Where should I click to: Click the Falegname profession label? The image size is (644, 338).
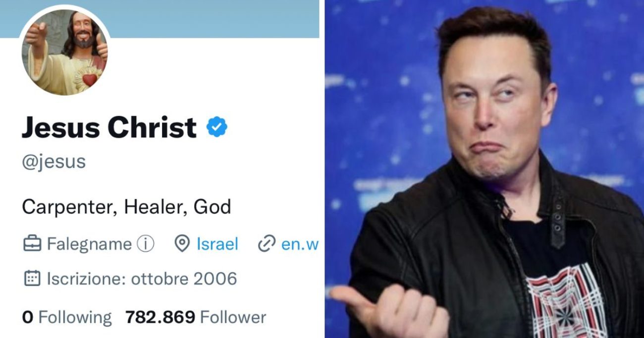click(89, 244)
